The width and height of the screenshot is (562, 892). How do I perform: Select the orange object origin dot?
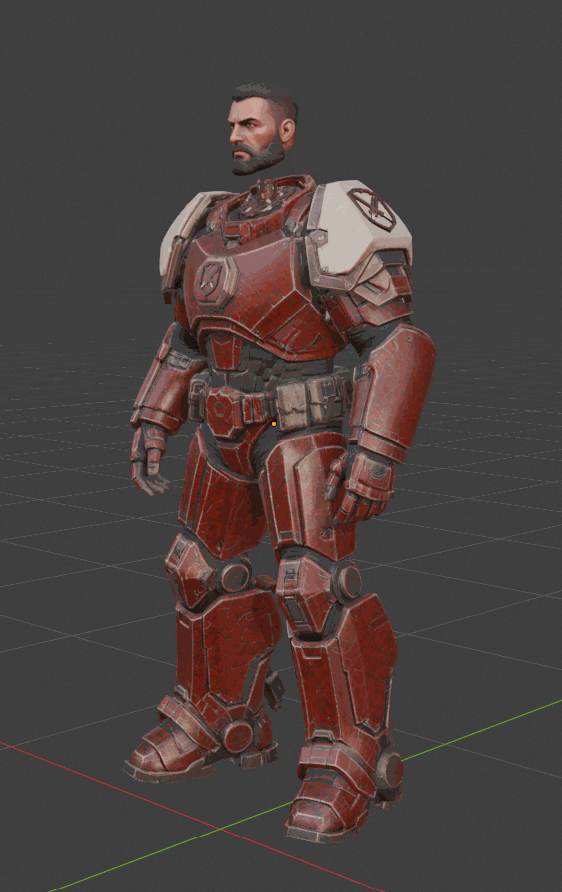click(x=274, y=424)
